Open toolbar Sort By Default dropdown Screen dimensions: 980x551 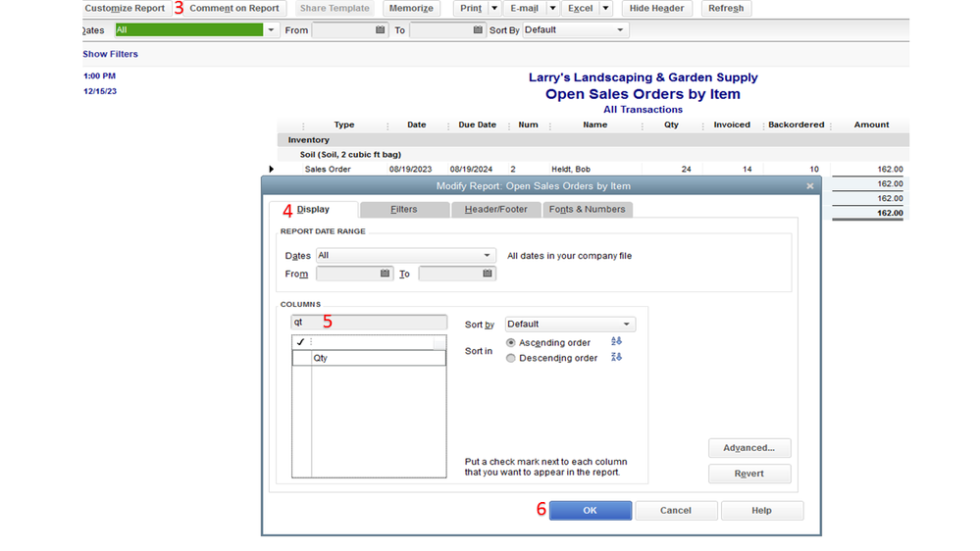620,30
